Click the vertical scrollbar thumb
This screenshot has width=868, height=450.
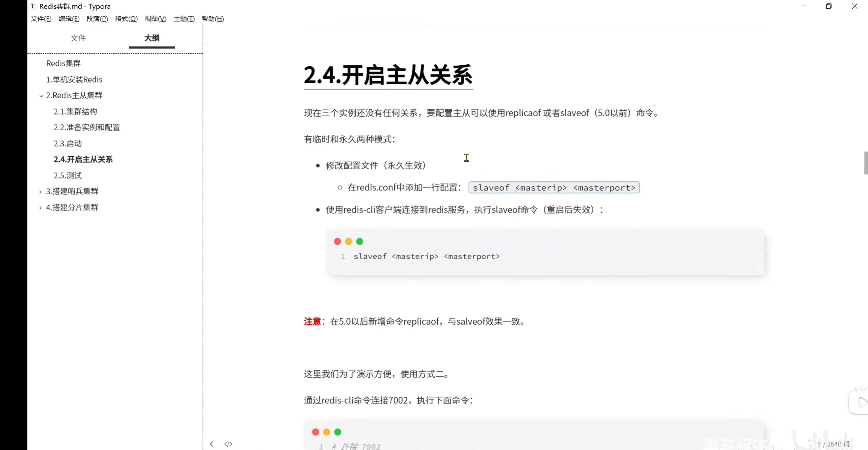866,163
